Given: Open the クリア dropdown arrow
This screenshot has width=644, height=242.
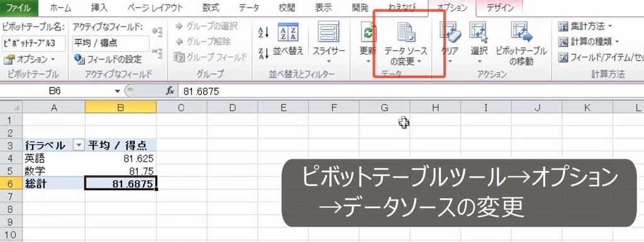Looking at the screenshot, I should click(450, 62).
